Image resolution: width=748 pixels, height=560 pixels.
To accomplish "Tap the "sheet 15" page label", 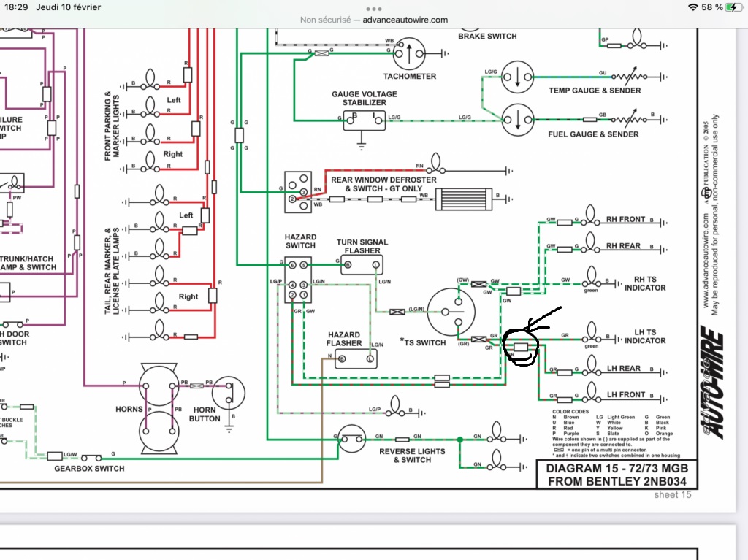I will click(673, 495).
